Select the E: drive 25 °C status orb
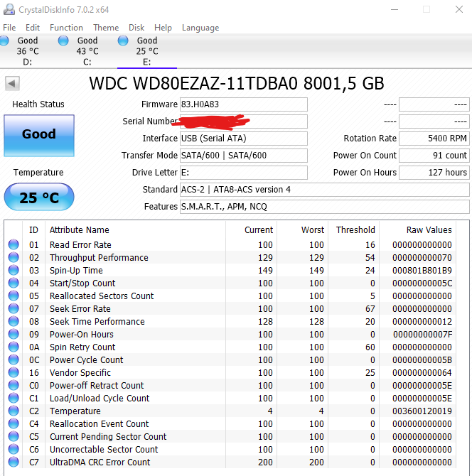The image size is (472, 476). (123, 40)
